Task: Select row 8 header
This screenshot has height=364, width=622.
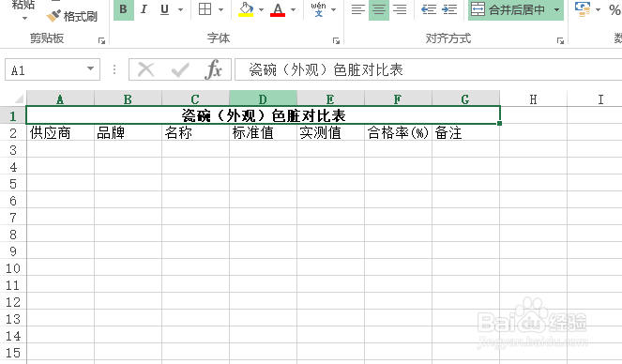Action: click(x=13, y=234)
